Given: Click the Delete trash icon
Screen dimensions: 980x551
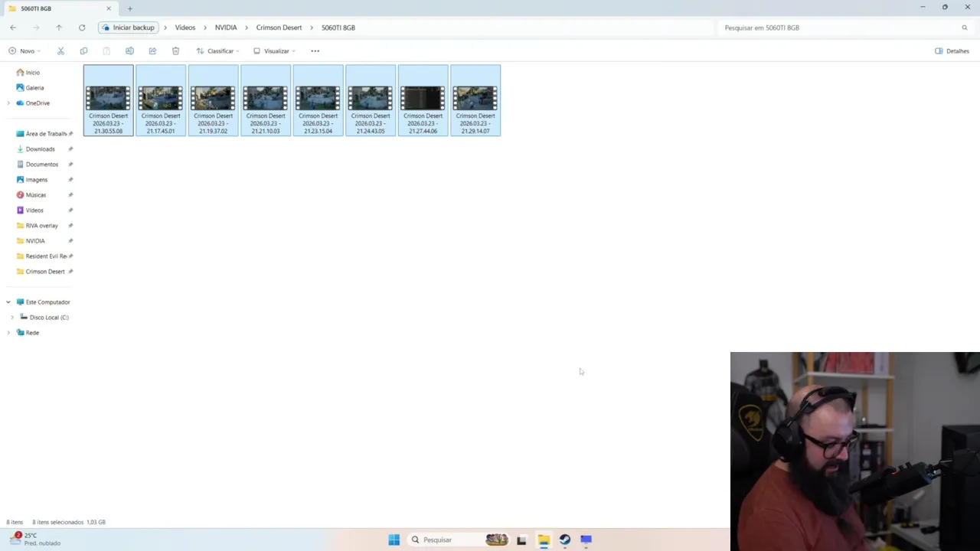Looking at the screenshot, I should click(175, 51).
